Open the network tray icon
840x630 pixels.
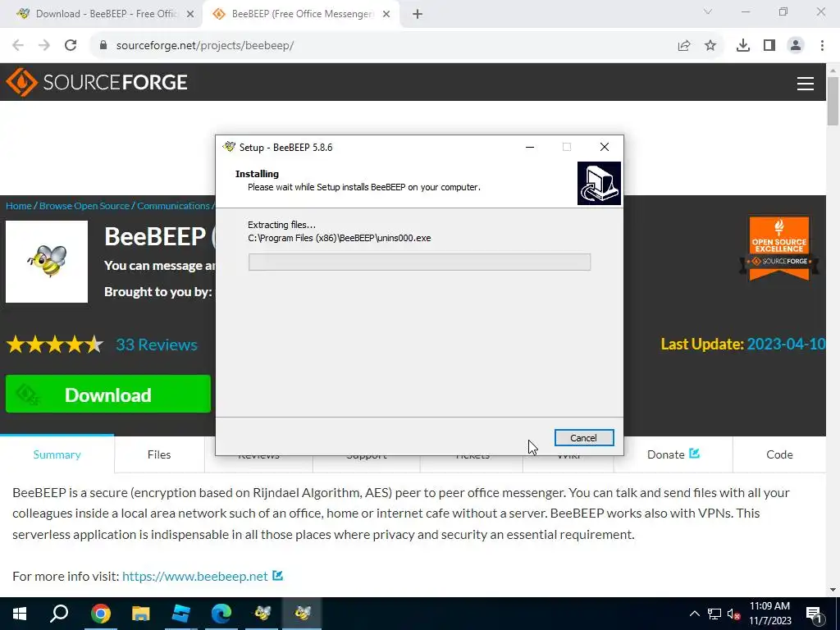coord(714,614)
